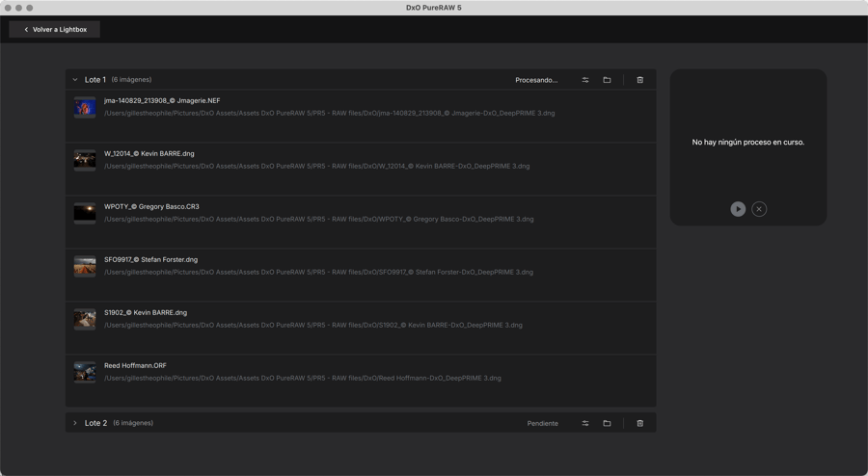Click the Procesando status label of Lote 1
Viewport: 868px width, 476px height.
[x=536, y=80]
